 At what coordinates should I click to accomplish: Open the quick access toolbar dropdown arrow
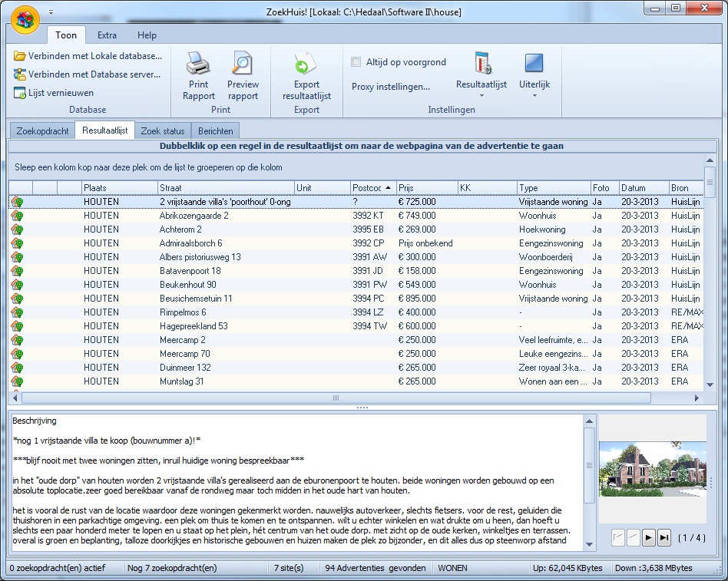tap(51, 12)
